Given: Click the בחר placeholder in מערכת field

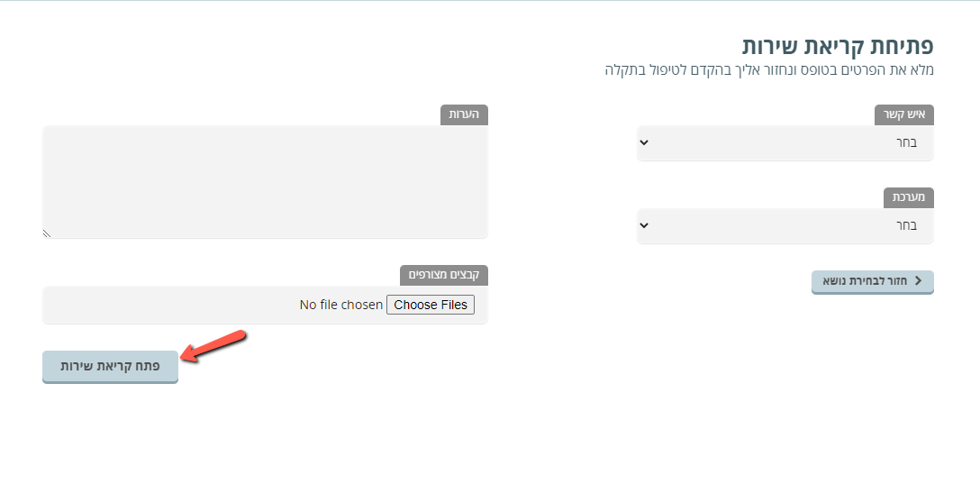Looking at the screenshot, I should coord(907,225).
